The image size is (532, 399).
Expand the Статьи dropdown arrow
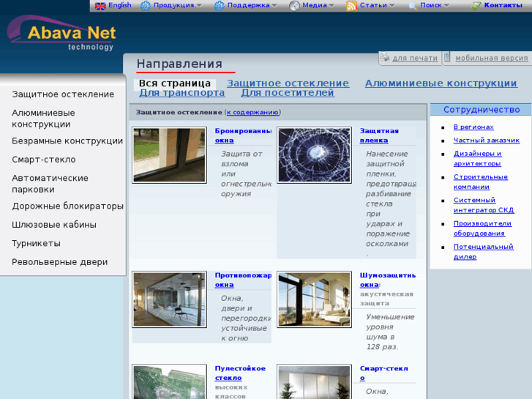click(392, 5)
